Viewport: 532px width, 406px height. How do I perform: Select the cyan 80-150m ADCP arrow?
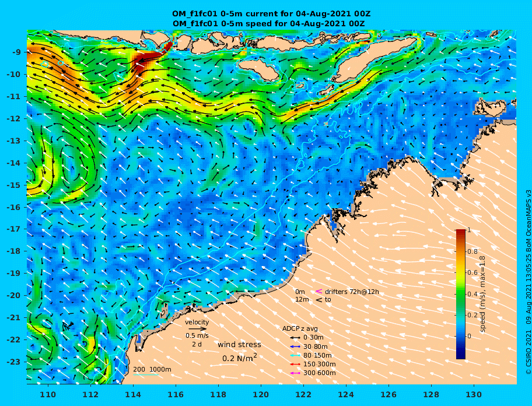click(x=295, y=355)
